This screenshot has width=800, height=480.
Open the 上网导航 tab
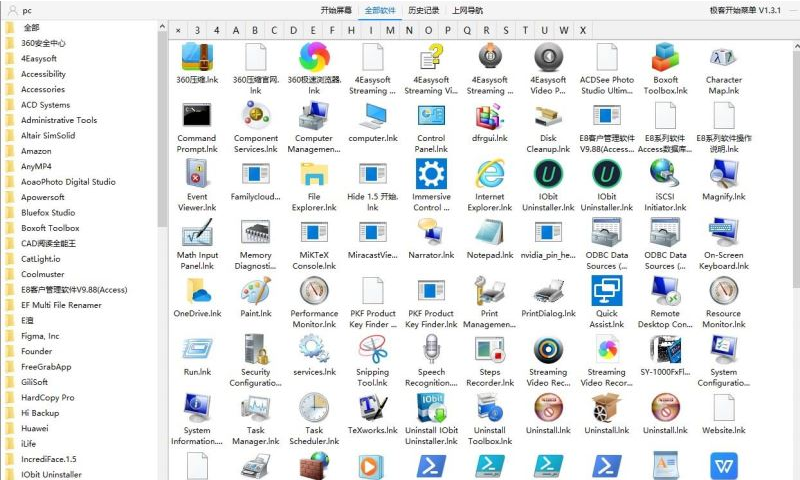(467, 10)
